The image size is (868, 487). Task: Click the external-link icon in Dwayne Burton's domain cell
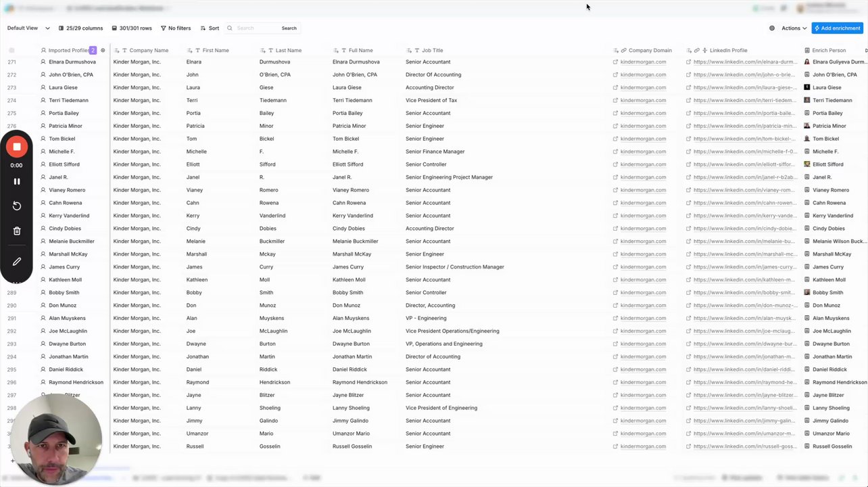point(615,344)
